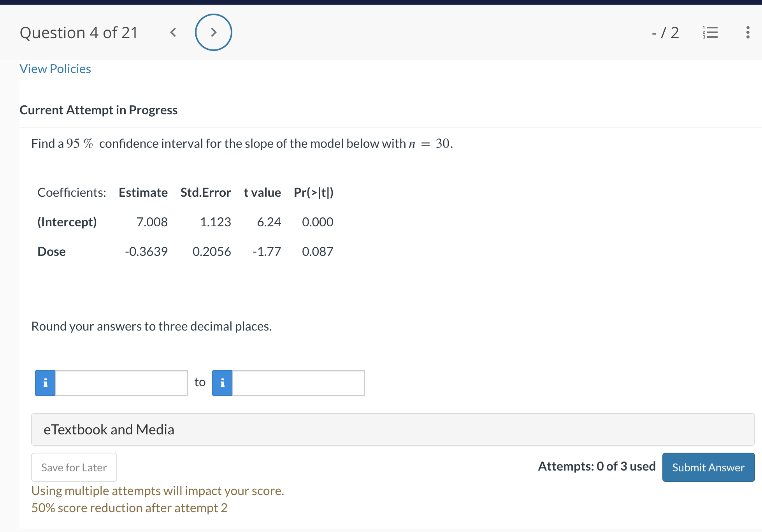Click the Current Attempt in Progress heading
The height and width of the screenshot is (532, 762).
[x=98, y=110]
